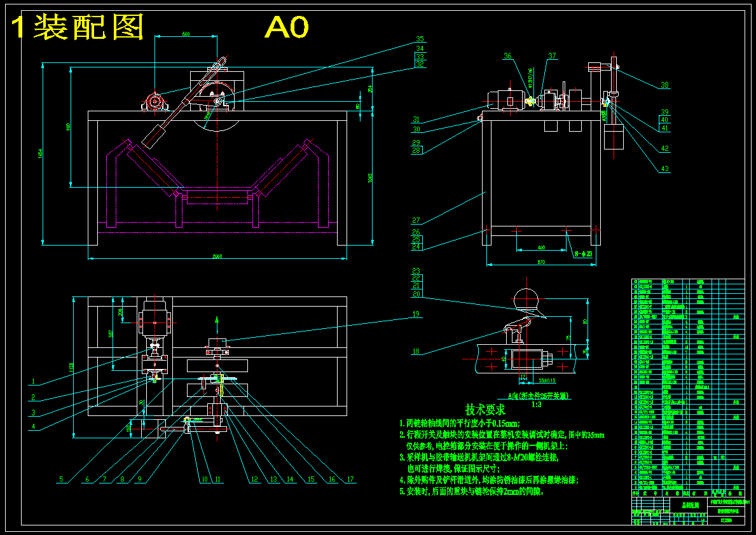Select part callout number 35
Screen dimensions: 756x535
pyautogui.click(x=420, y=39)
